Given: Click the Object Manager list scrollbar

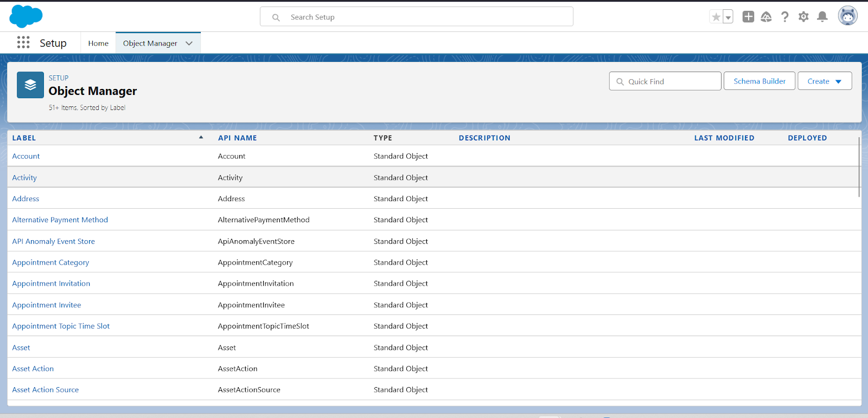Looking at the screenshot, I should coord(859,166).
